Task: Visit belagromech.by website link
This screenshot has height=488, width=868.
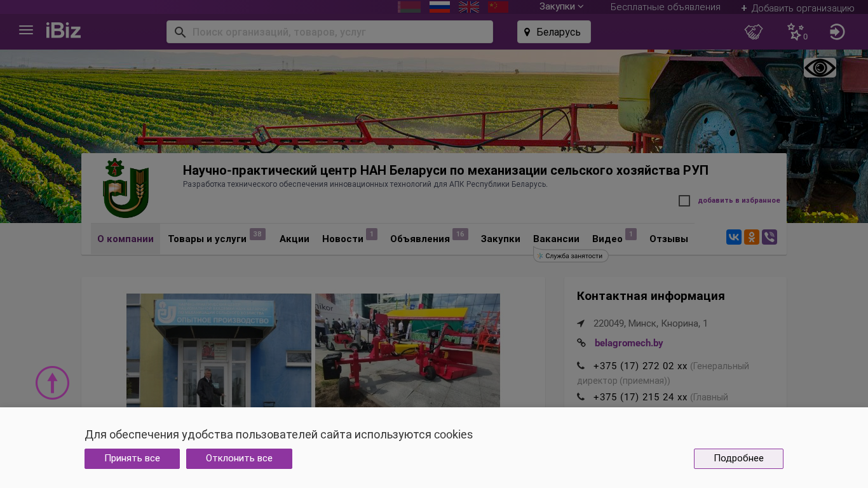Action: coord(628,343)
